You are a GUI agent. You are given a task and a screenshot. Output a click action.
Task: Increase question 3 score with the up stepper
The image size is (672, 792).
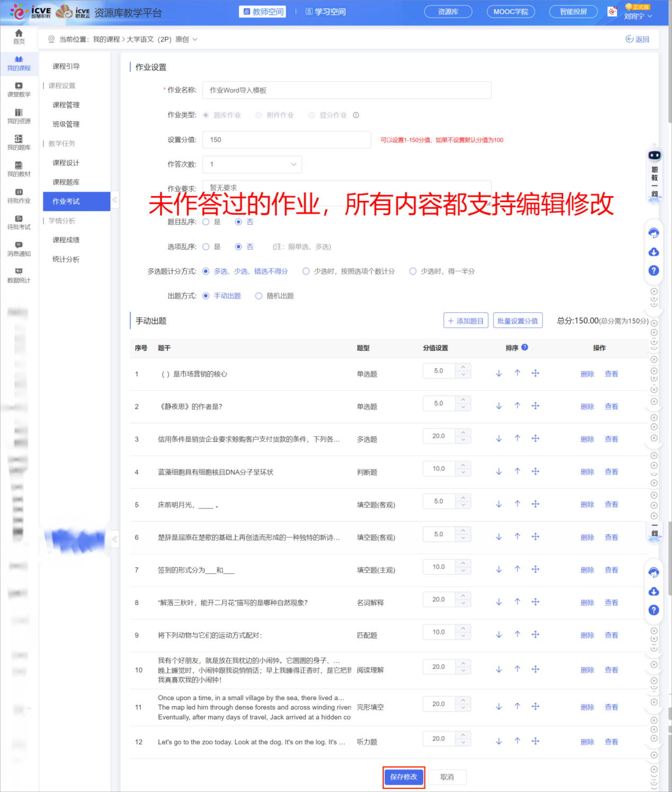[462, 432]
